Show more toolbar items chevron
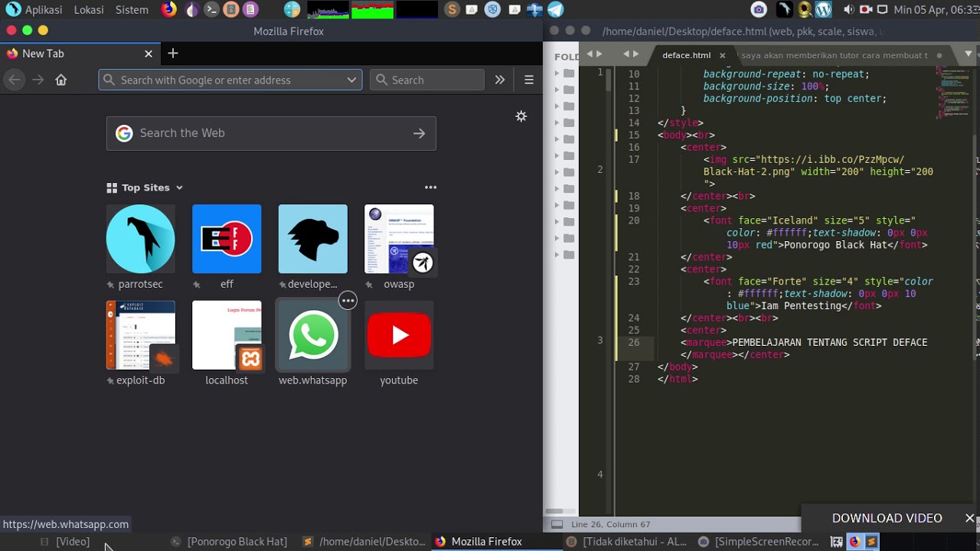Screen dimensions: 980x551 (x=500, y=80)
